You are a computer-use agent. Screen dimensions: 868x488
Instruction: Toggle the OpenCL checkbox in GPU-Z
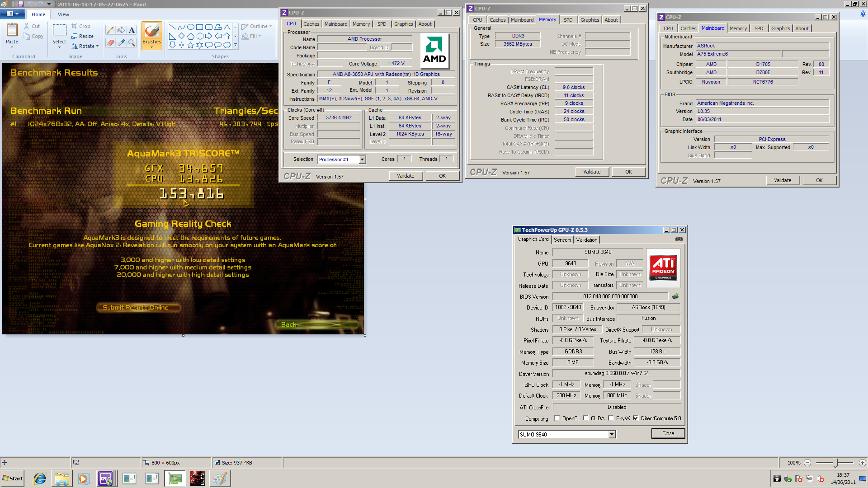557,418
